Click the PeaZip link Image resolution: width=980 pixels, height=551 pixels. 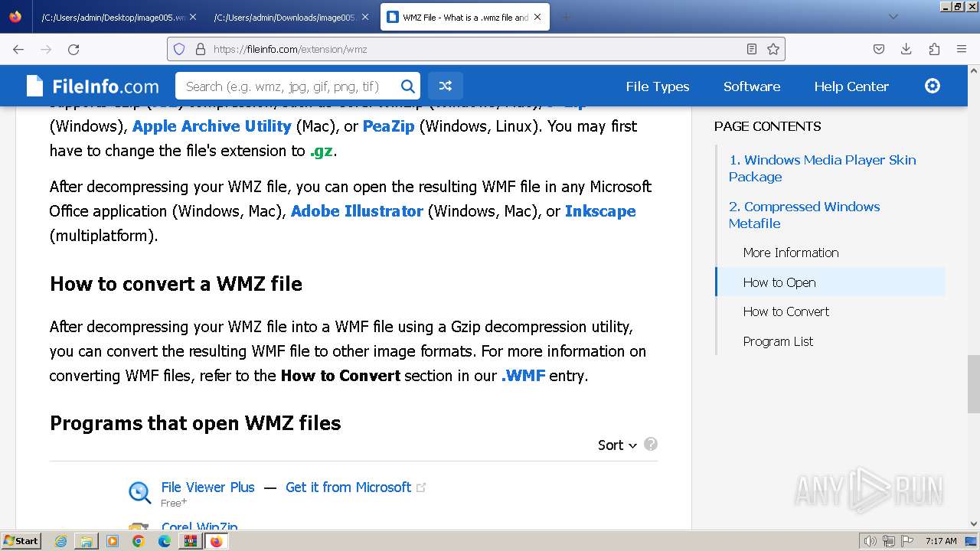pos(388,126)
